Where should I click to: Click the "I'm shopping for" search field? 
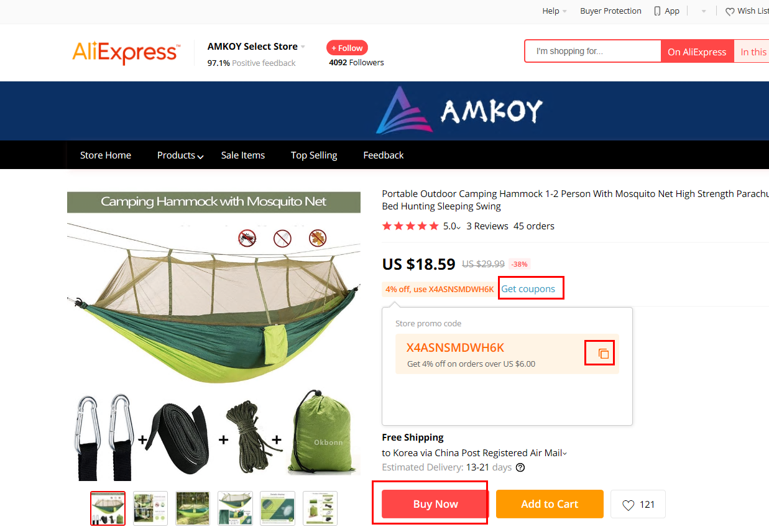[592, 51]
